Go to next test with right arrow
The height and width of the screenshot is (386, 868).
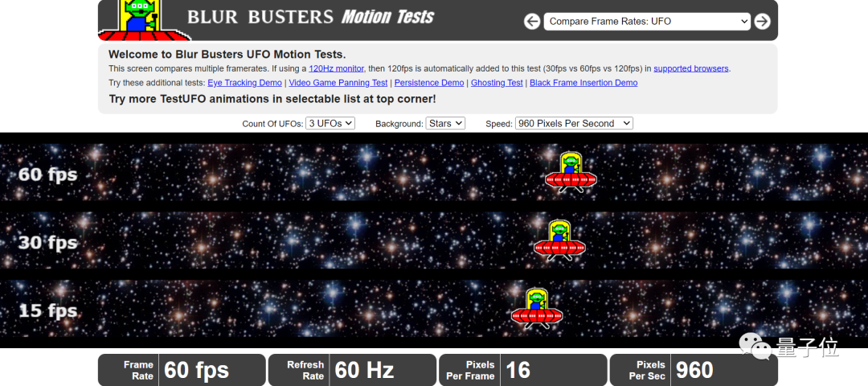click(x=762, y=22)
